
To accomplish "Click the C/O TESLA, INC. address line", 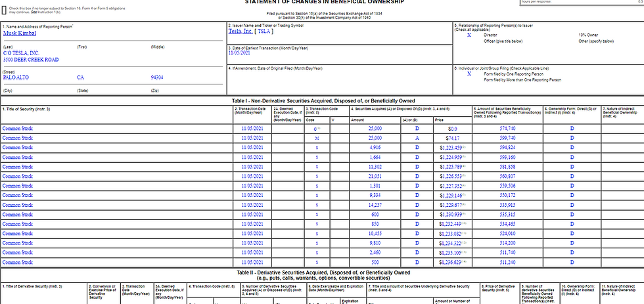I will pyautogui.click(x=21, y=53).
